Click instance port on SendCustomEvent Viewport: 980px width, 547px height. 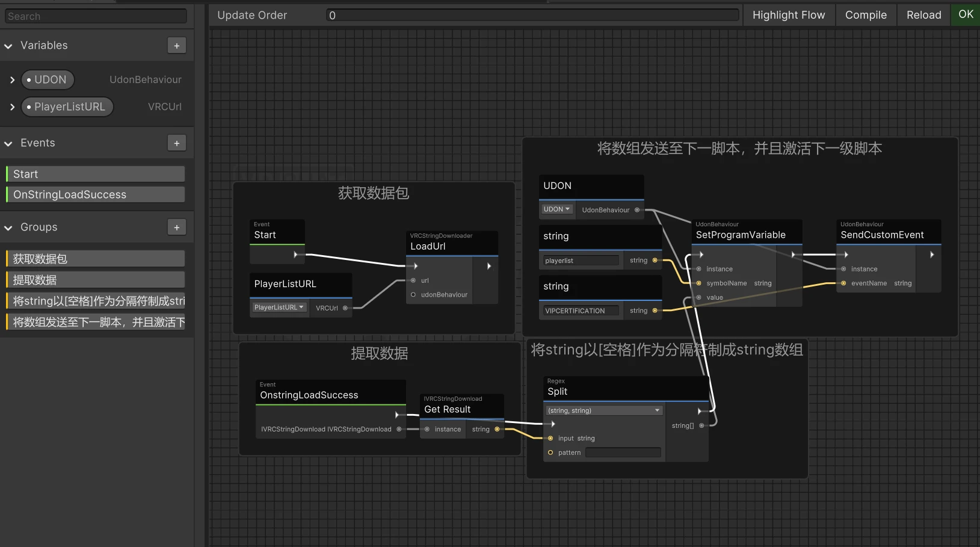(843, 269)
